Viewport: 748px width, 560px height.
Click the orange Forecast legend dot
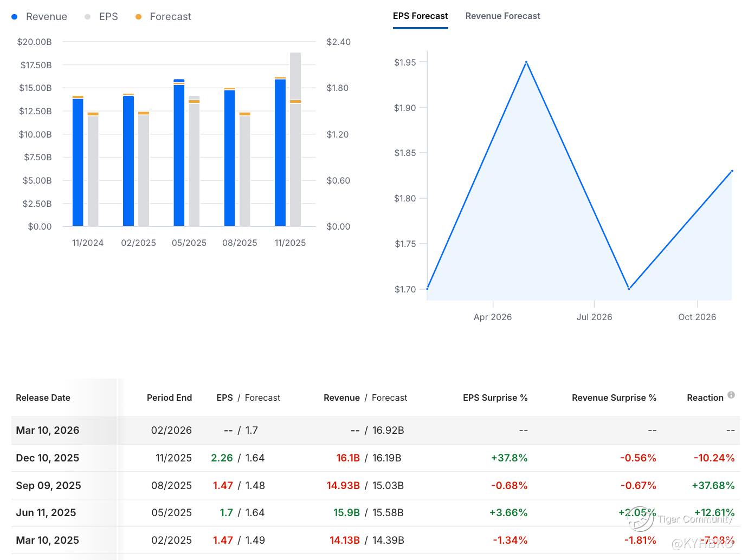point(139,17)
